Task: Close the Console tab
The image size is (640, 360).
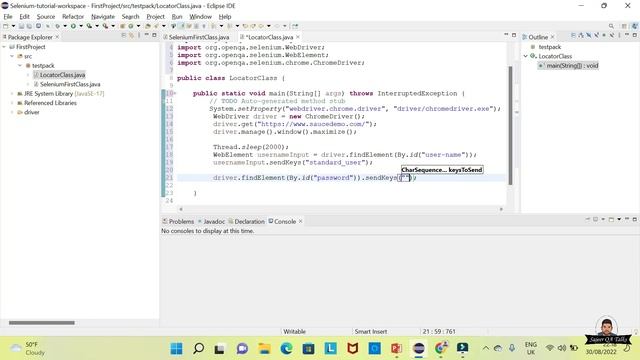Action: point(301,221)
